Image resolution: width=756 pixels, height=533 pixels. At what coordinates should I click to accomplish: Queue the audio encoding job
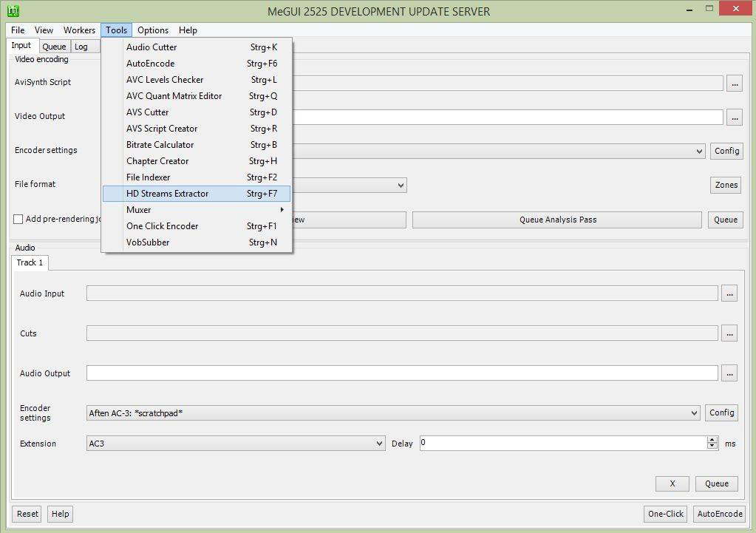(x=717, y=483)
